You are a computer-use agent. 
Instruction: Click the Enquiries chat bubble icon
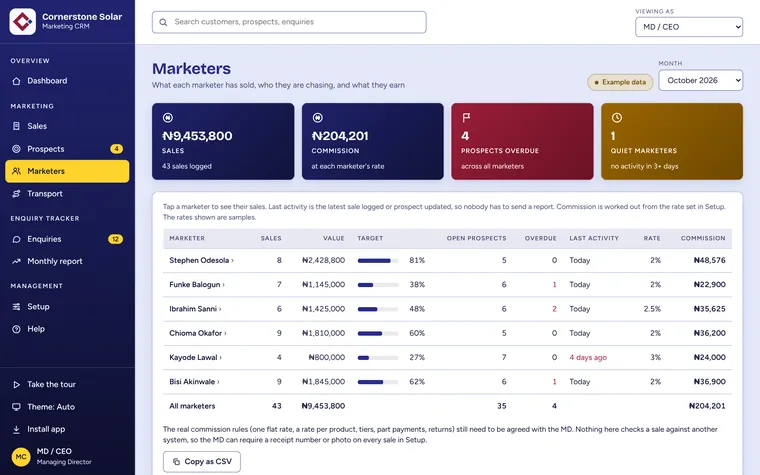pyautogui.click(x=16, y=239)
